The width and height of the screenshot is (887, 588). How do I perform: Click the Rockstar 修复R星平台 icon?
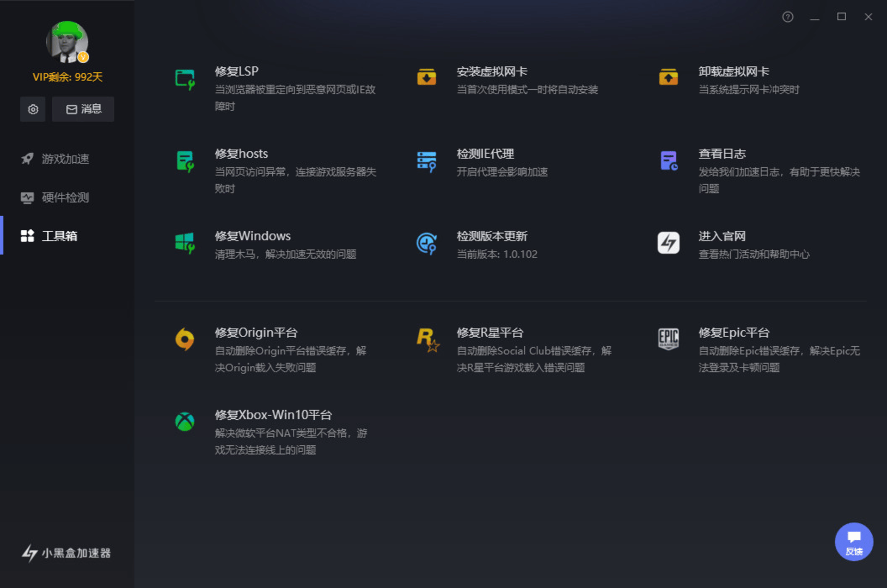[427, 340]
